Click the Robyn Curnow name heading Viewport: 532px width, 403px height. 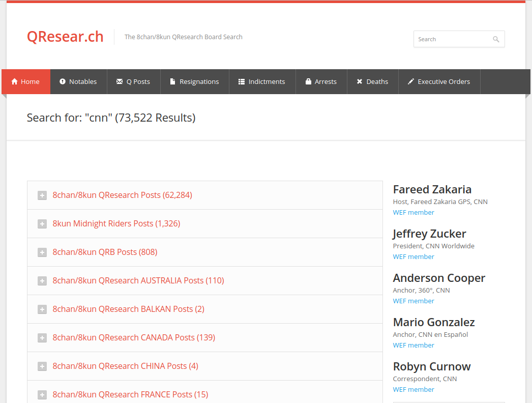432,367
